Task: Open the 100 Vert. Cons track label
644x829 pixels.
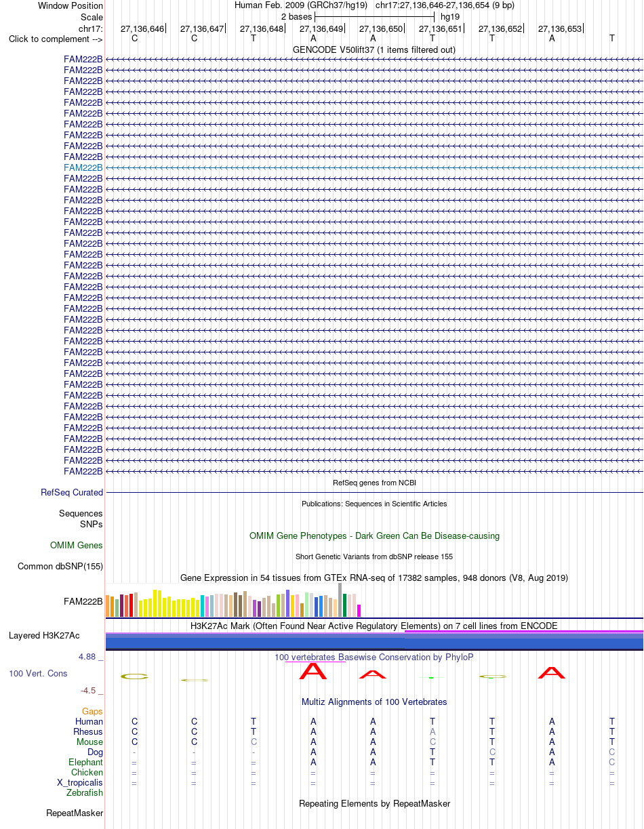Action: click(x=38, y=673)
